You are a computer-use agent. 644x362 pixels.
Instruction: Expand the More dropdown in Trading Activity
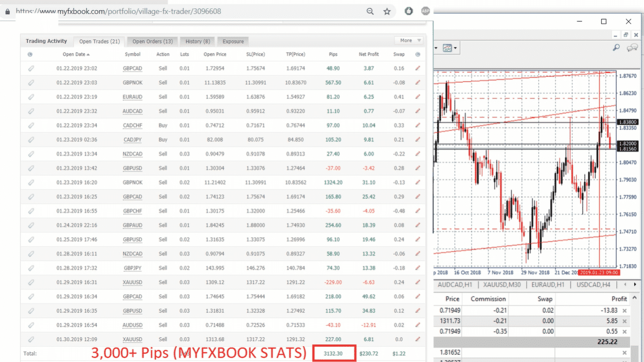[408, 40]
